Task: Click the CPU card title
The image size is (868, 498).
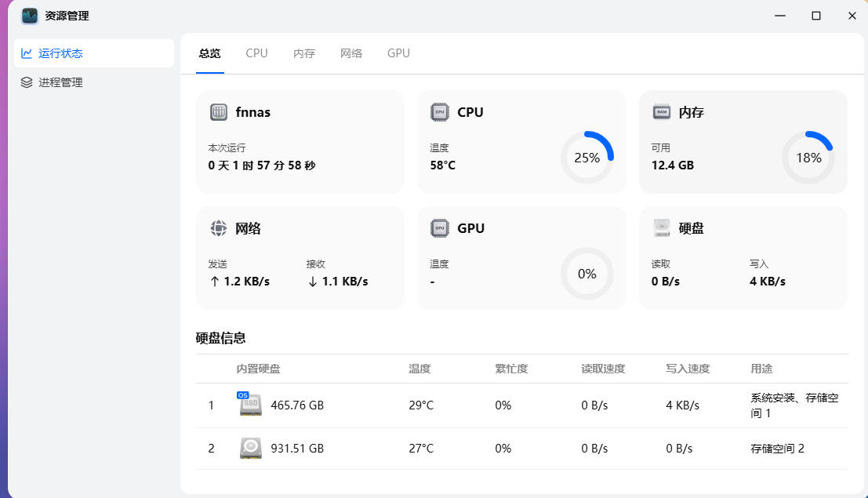Action: pos(470,112)
